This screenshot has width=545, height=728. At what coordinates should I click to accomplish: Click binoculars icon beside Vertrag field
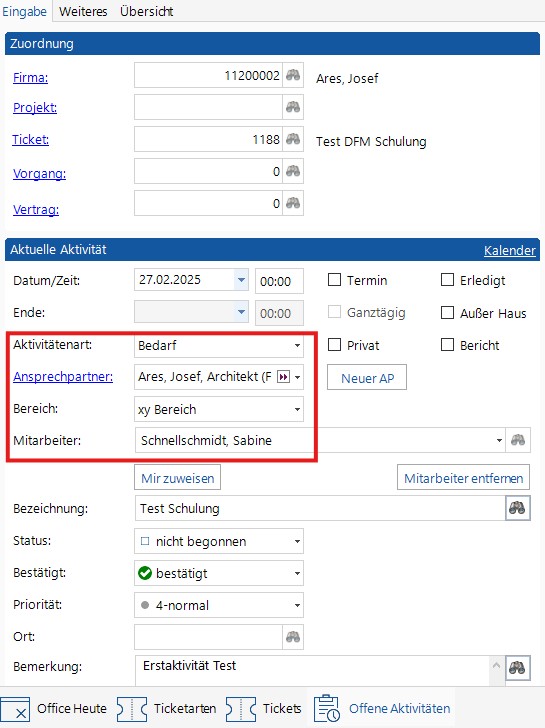pyautogui.click(x=293, y=203)
